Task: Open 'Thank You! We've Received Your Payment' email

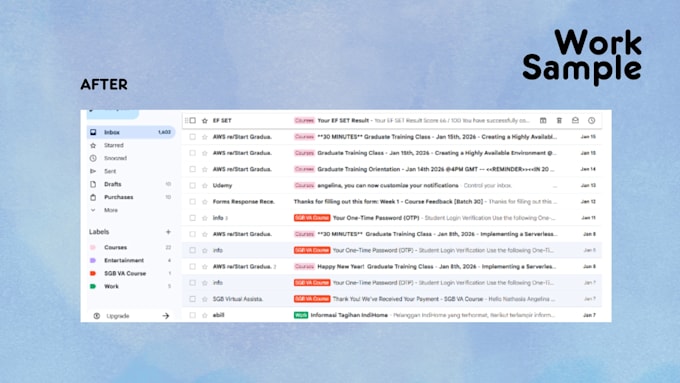Action: (x=392, y=299)
